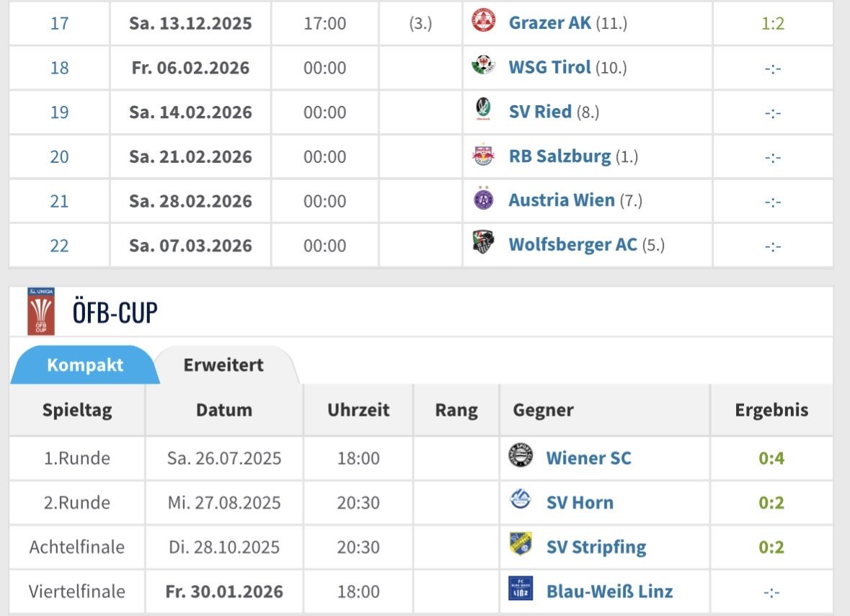Screen dimensions: 850x616
Task: Open matchday 22 link
Action: (59, 245)
